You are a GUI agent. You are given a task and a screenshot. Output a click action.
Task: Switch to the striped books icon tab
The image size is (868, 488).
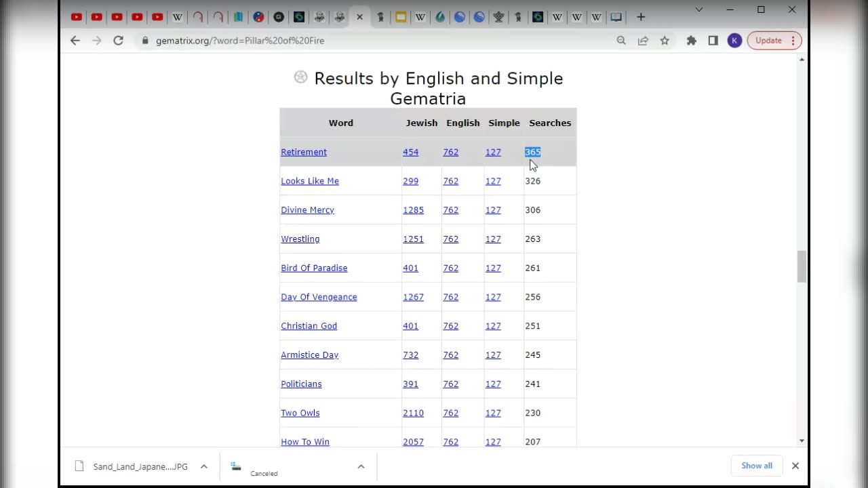pyautogui.click(x=238, y=17)
